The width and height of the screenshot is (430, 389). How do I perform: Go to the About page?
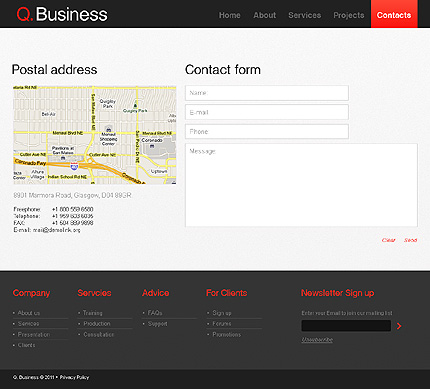pos(265,15)
